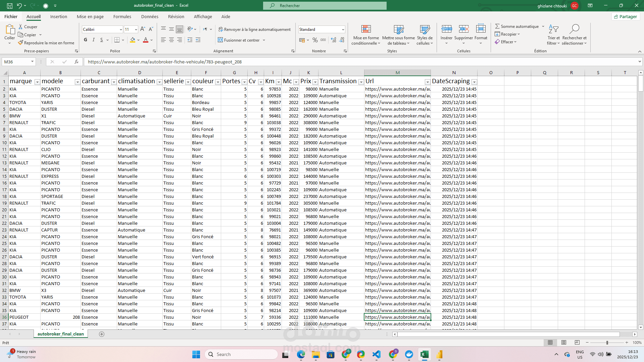Toggle italic I formatting

coord(94,40)
